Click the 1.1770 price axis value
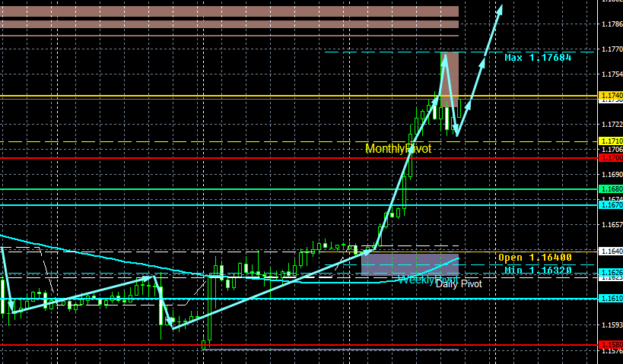Viewport: 623px width, 364px height. pyautogui.click(x=612, y=49)
